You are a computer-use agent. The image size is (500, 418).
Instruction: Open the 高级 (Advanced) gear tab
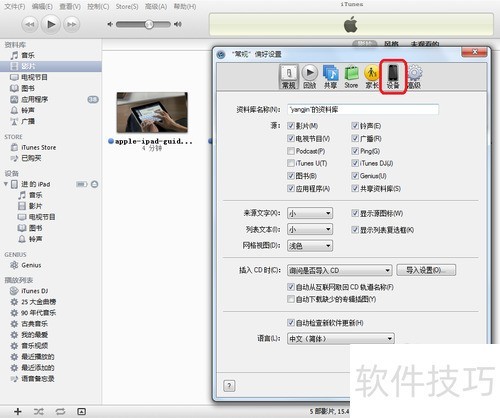tap(415, 77)
